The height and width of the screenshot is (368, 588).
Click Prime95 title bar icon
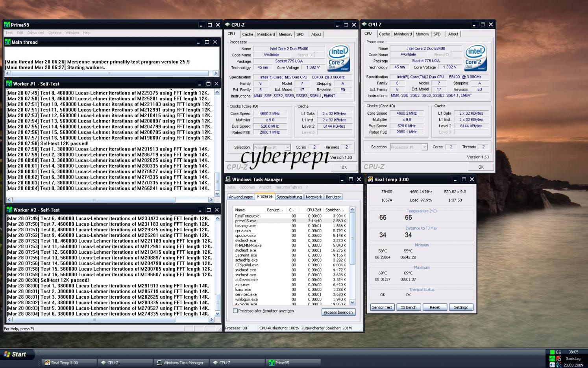point(7,25)
